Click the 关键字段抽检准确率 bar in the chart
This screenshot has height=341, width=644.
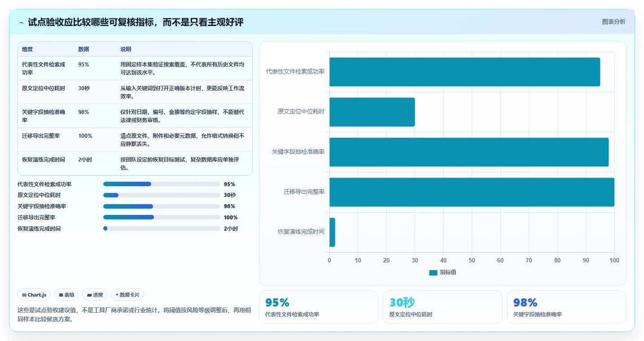[x=469, y=152]
